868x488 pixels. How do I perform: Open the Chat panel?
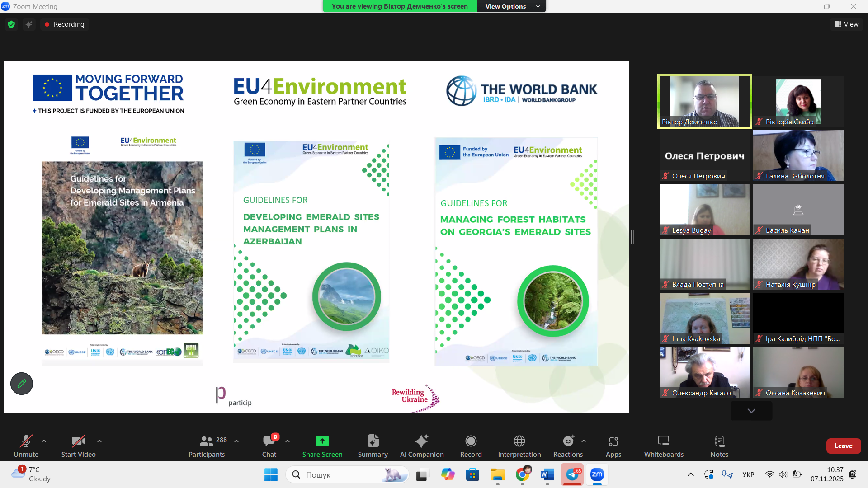coord(269,446)
